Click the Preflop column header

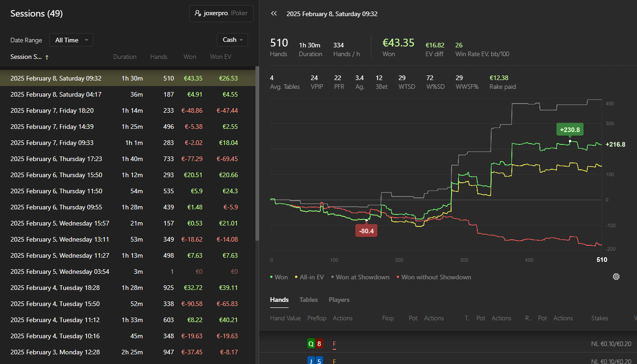coord(317,318)
